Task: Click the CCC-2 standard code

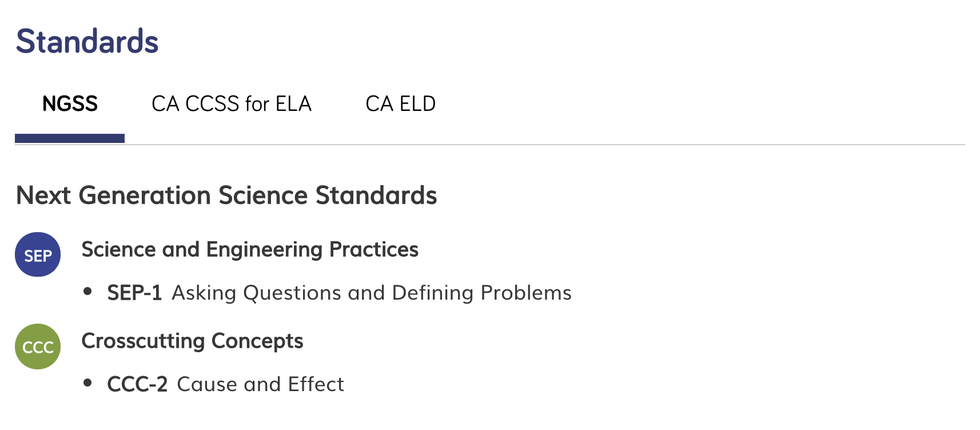Action: (137, 384)
